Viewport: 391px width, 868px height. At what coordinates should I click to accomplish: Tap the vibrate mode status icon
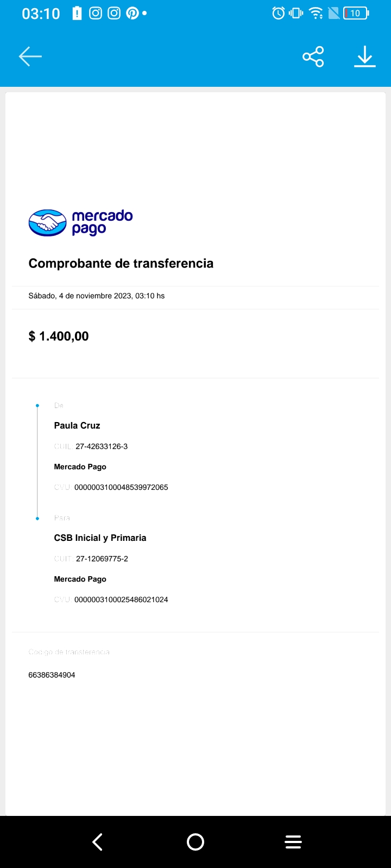tap(296, 13)
